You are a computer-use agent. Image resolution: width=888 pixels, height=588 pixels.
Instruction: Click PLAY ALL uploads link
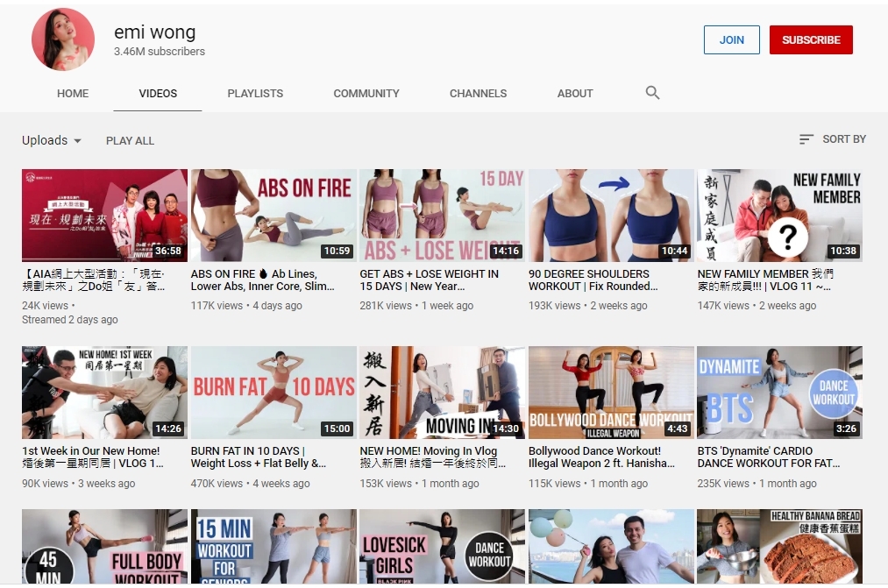coord(130,140)
